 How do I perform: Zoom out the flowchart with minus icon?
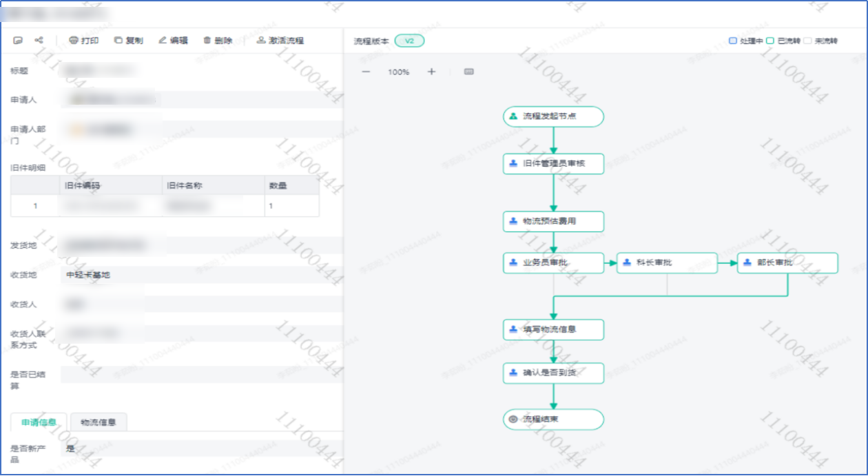[x=366, y=72]
